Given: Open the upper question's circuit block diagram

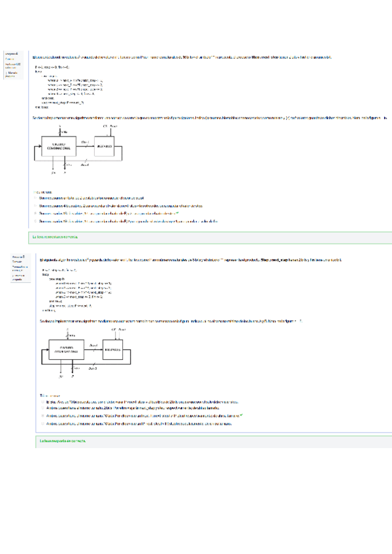Looking at the screenshot, I should click(x=78, y=149).
